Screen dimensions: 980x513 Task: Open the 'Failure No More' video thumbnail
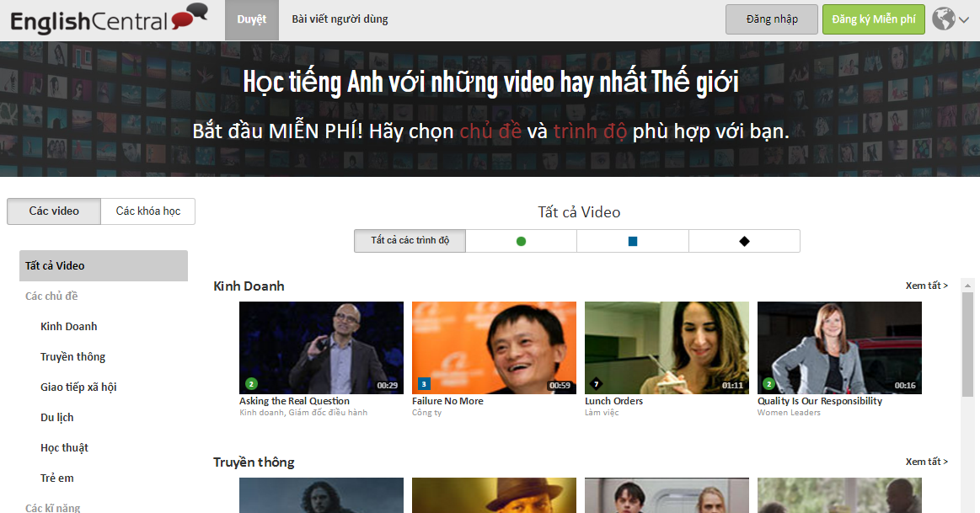[494, 347]
